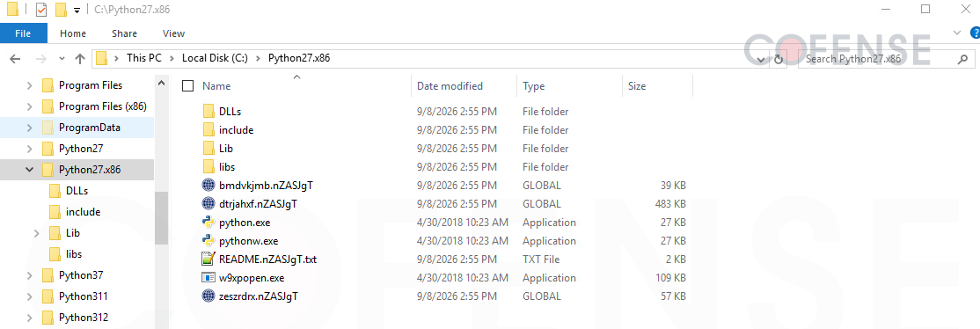Expand the Python37 tree node

click(x=29, y=275)
